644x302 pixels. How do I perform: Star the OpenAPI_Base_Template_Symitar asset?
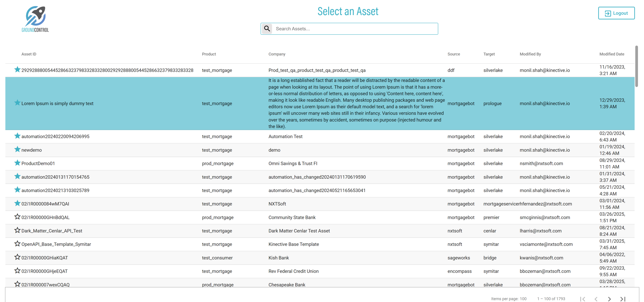17,244
